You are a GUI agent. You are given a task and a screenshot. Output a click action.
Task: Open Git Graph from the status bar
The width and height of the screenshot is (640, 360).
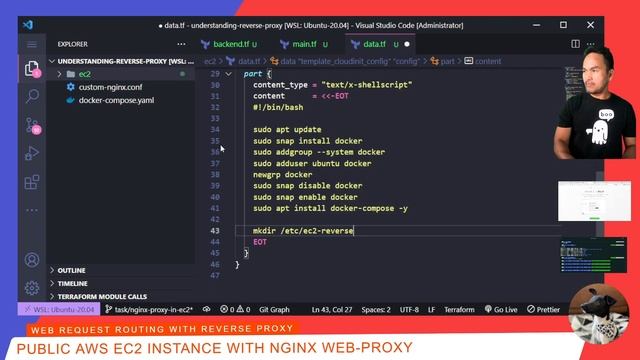coord(274,309)
